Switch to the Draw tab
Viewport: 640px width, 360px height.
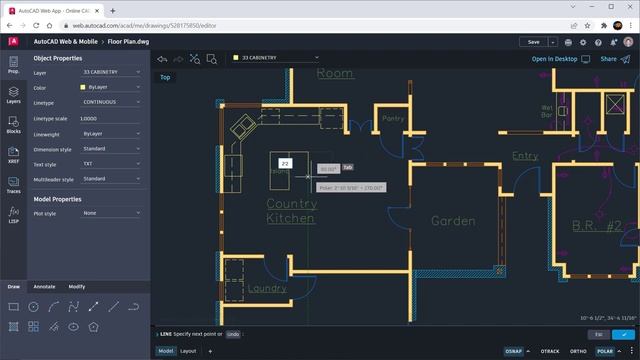[x=13, y=287]
